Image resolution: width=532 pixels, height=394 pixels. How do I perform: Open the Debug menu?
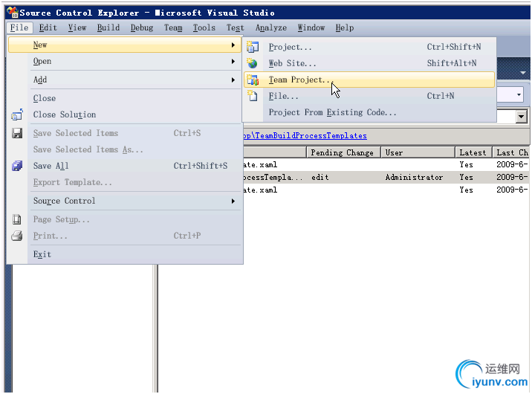pyautogui.click(x=142, y=28)
